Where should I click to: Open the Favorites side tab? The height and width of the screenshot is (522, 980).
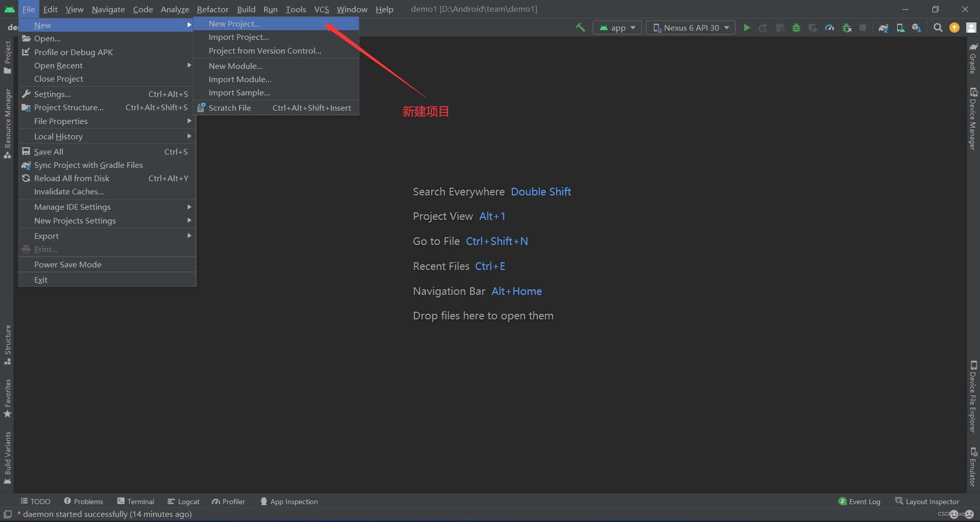tap(7, 398)
